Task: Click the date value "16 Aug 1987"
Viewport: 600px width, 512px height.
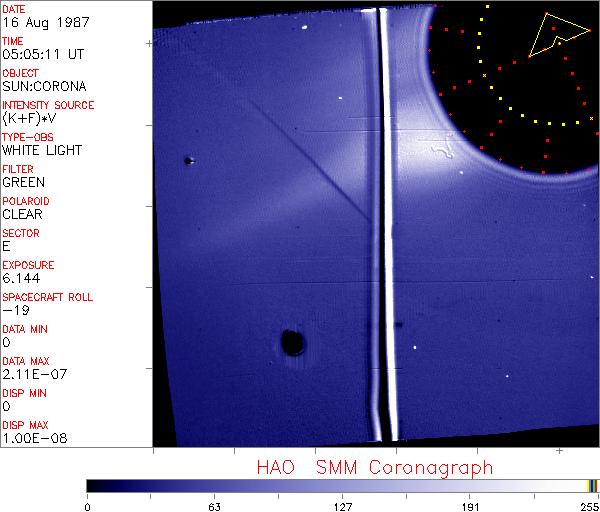Action: pyautogui.click(x=46, y=22)
